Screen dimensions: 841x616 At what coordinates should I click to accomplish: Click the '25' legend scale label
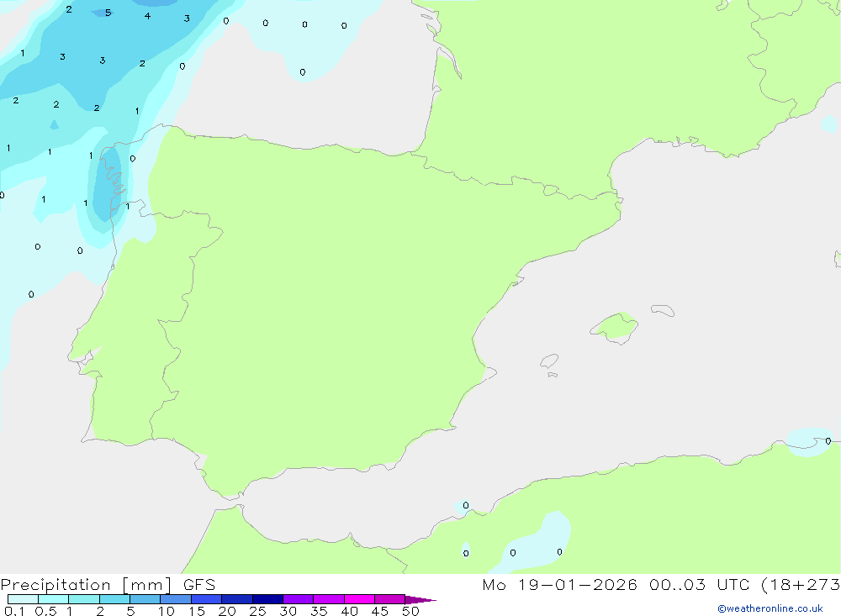point(258,611)
